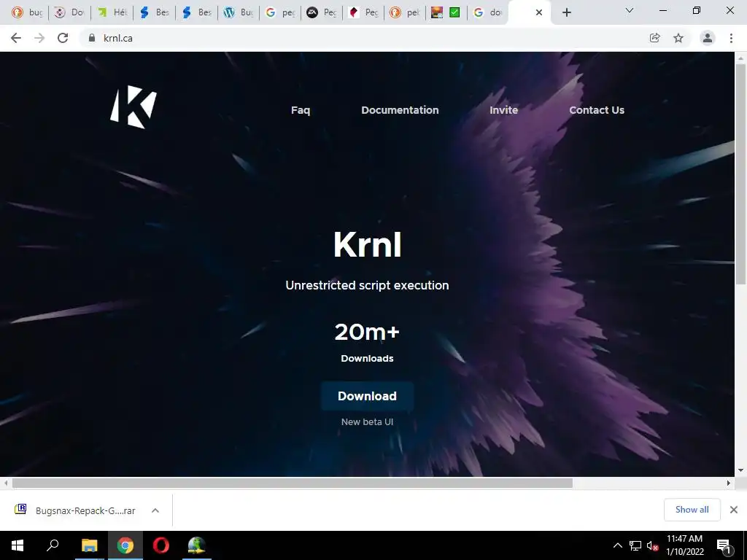Viewport: 747px width, 560px height.
Task: Open the Faq page
Action: click(301, 110)
